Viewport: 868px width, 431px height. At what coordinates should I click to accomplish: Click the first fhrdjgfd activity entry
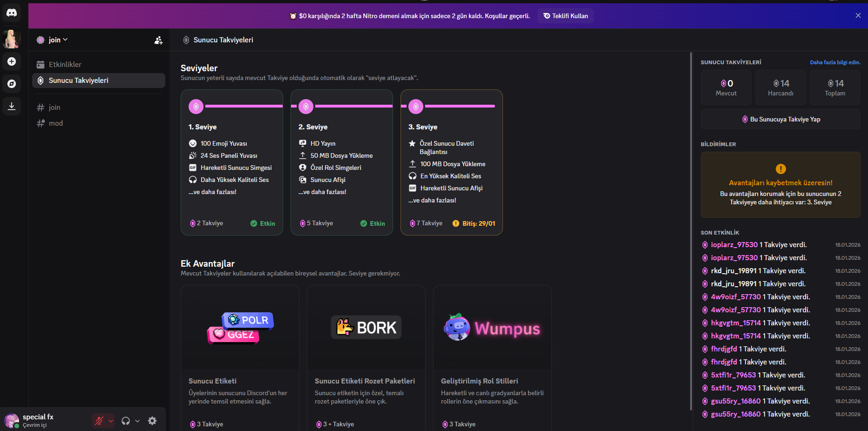coord(781,349)
